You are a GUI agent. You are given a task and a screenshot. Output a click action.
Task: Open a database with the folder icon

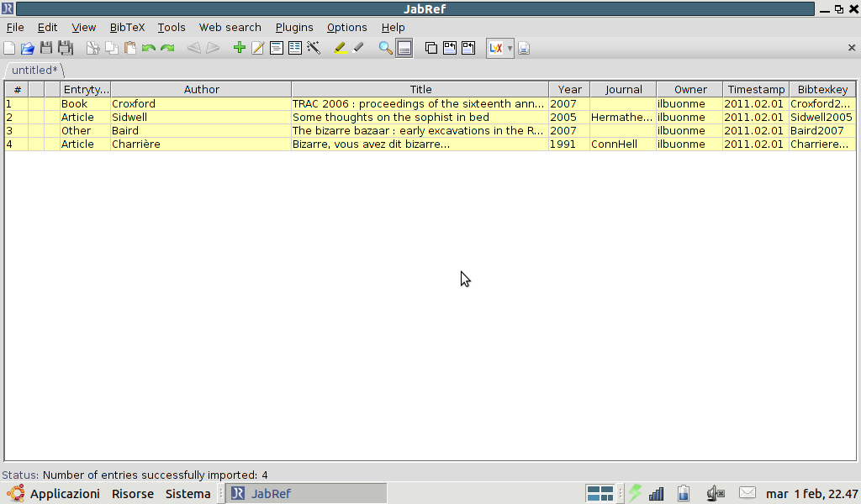[x=28, y=48]
